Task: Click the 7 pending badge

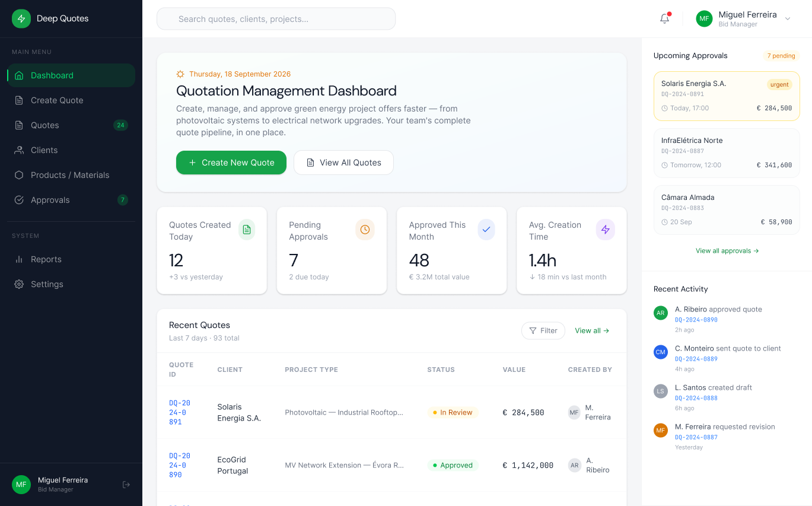Action: coord(781,56)
